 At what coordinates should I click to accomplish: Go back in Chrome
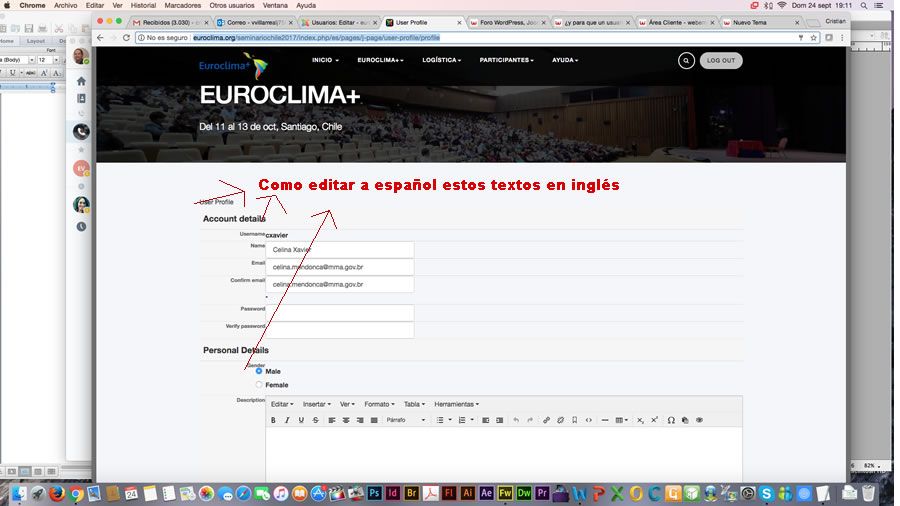click(100, 37)
